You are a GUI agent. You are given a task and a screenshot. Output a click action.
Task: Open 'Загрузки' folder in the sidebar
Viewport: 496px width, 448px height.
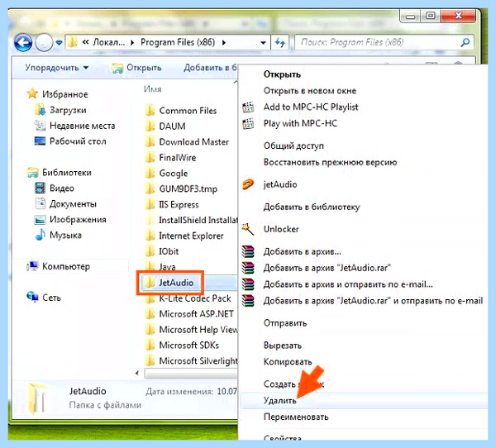pos(60,110)
